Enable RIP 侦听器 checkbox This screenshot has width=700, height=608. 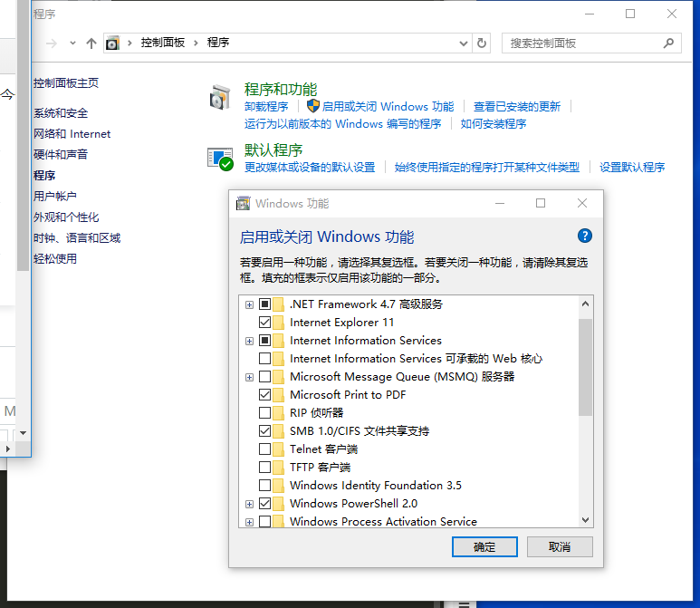pyautogui.click(x=264, y=413)
